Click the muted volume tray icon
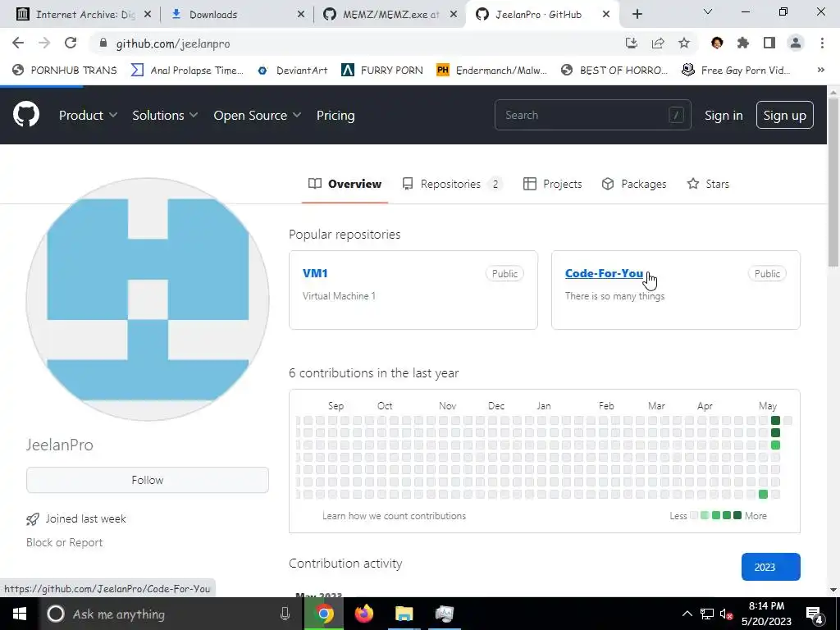This screenshot has width=840, height=630. [x=727, y=614]
